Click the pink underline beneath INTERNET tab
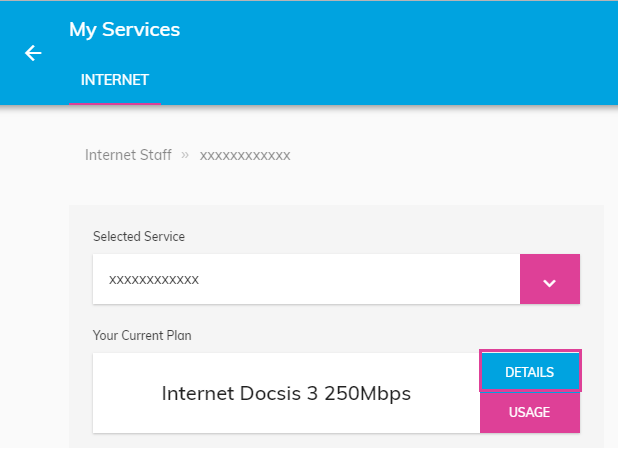This screenshot has width=619, height=449. pyautogui.click(x=115, y=102)
